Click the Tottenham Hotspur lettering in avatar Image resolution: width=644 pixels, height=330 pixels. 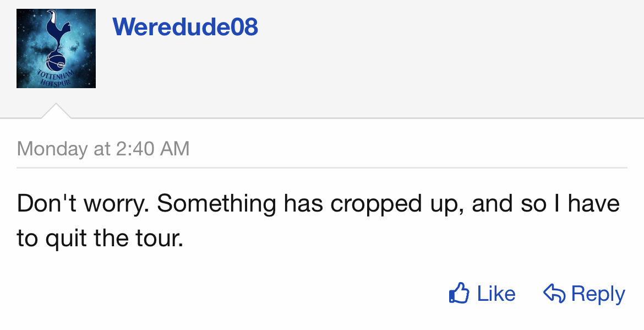tap(56, 78)
